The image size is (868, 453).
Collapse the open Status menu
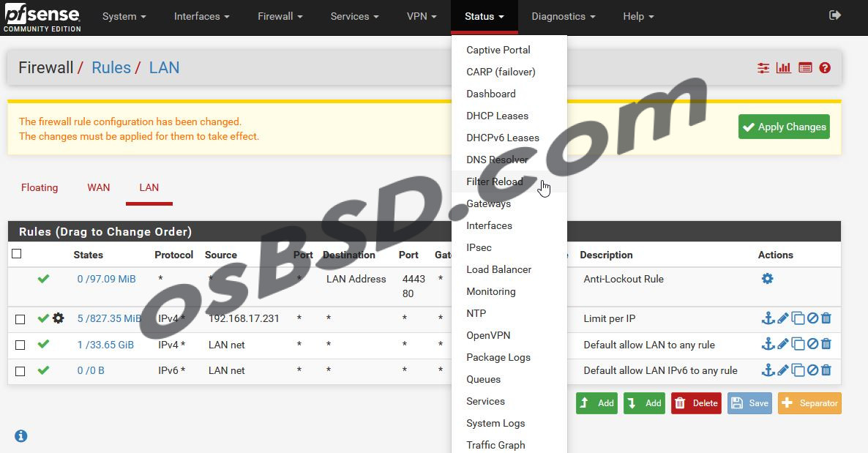pos(484,17)
